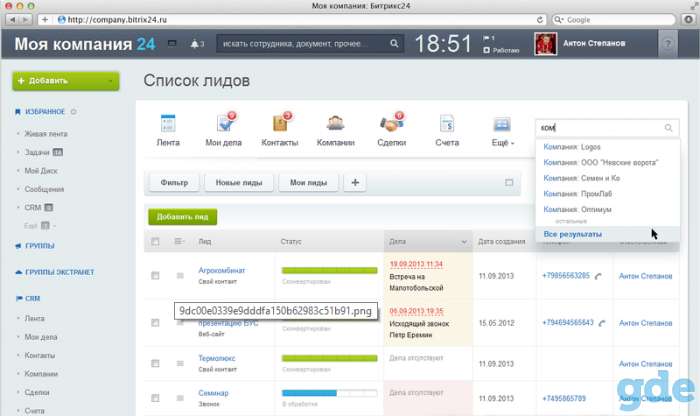The width and height of the screenshot is (700, 416).
Task: Click the notifications bell in header
Action: 194,44
